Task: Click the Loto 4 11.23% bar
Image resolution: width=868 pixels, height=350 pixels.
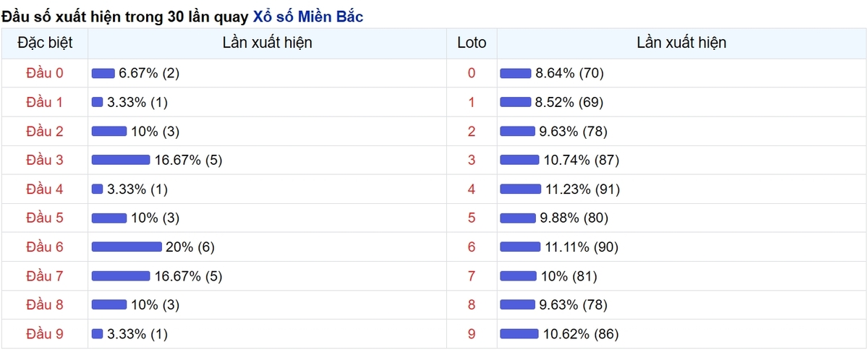Action: 520,189
